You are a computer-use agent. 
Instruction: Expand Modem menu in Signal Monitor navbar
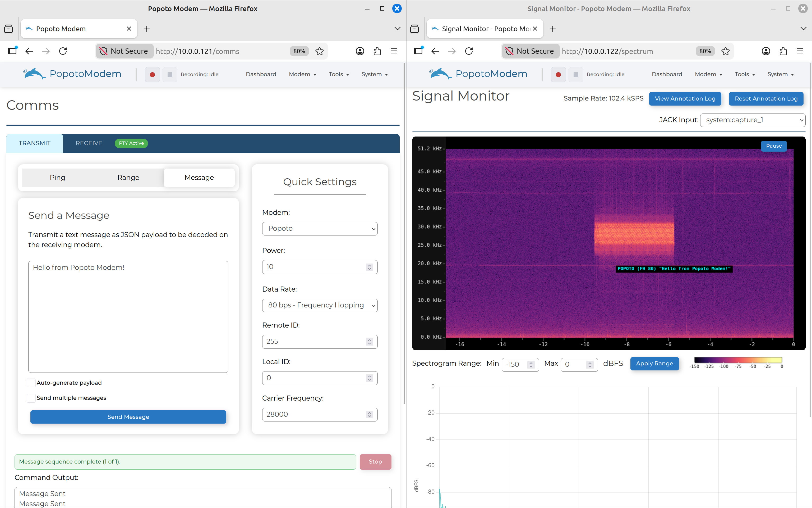pyautogui.click(x=709, y=74)
